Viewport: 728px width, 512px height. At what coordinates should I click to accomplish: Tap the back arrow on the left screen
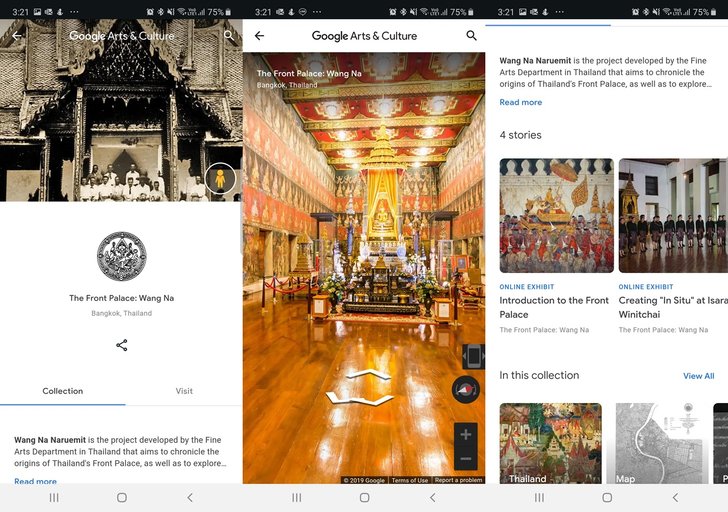click(17, 36)
